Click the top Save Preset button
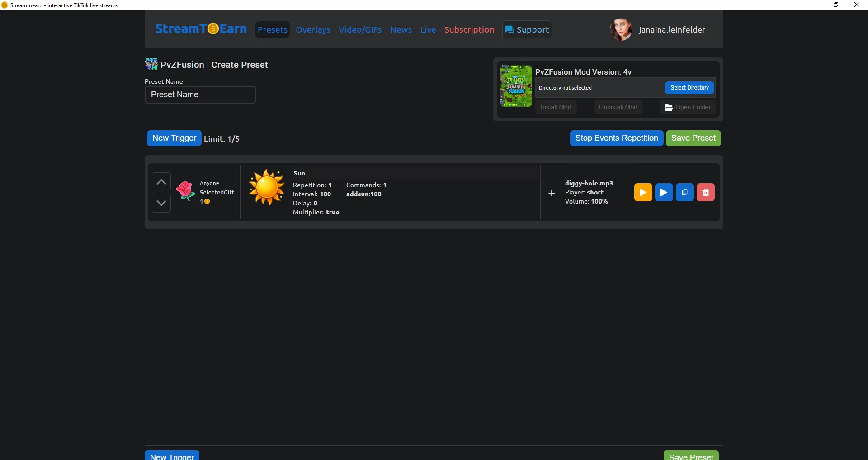Image resolution: width=868 pixels, height=460 pixels. click(x=693, y=138)
